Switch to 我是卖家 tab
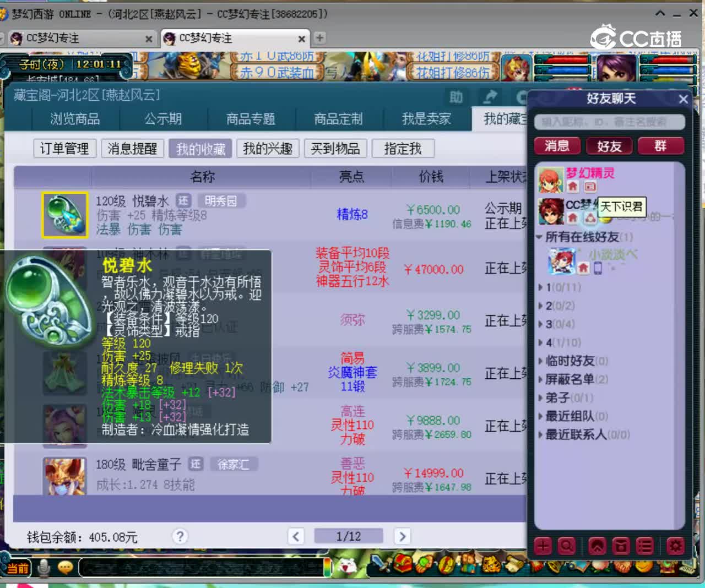Image resolution: width=705 pixels, height=588 pixels. [x=426, y=119]
